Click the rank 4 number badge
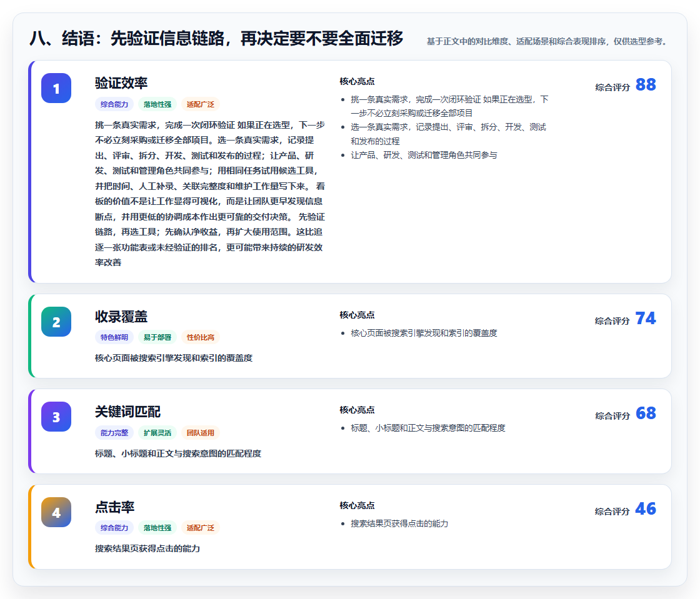The width and height of the screenshot is (700, 599). click(x=56, y=512)
